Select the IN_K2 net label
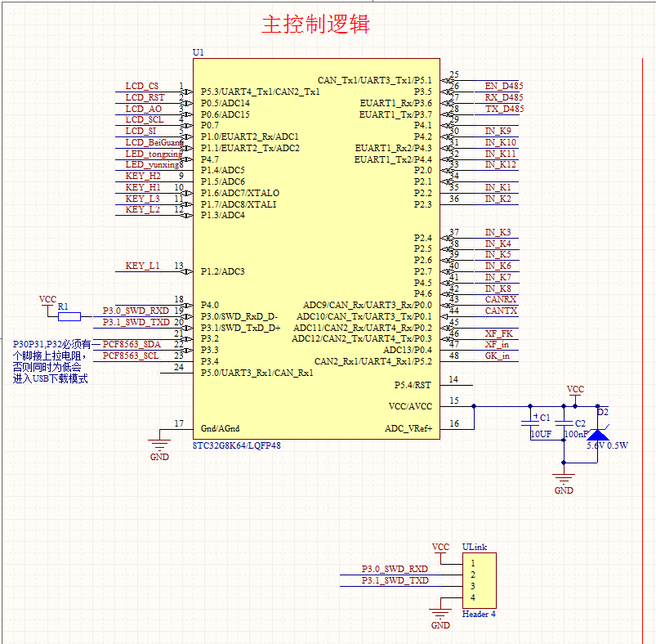Image resolution: width=656 pixels, height=644 pixels. click(x=498, y=199)
